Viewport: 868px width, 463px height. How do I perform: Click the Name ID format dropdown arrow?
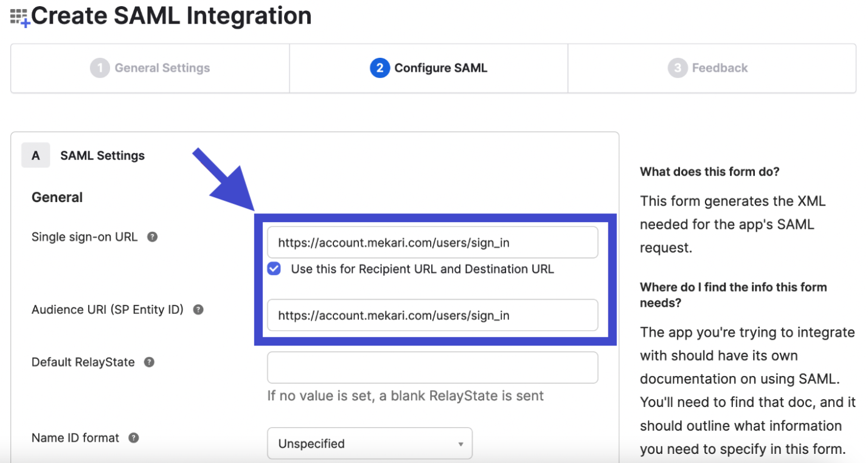(x=460, y=444)
